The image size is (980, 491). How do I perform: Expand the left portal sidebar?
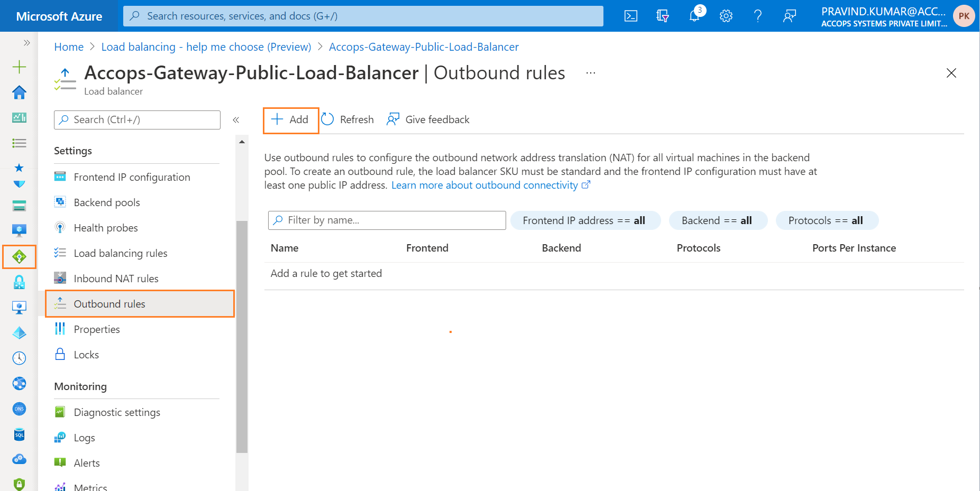pos(26,43)
